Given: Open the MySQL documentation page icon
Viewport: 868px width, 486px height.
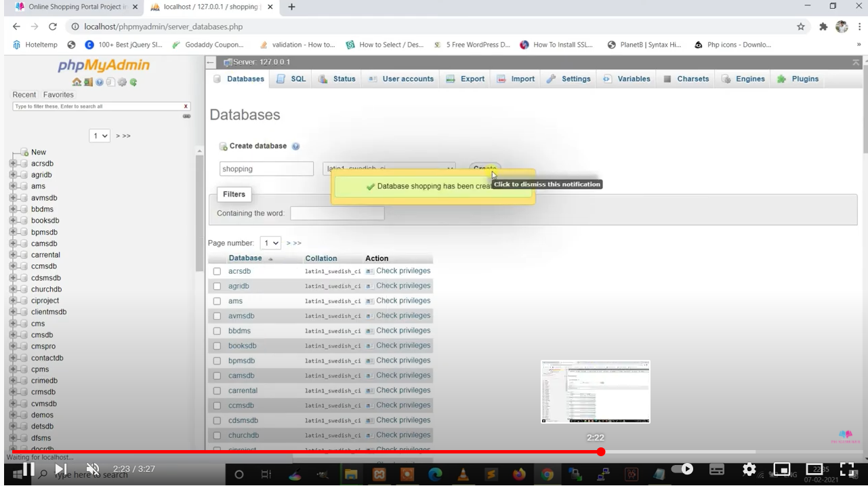Looking at the screenshot, I should (110, 82).
